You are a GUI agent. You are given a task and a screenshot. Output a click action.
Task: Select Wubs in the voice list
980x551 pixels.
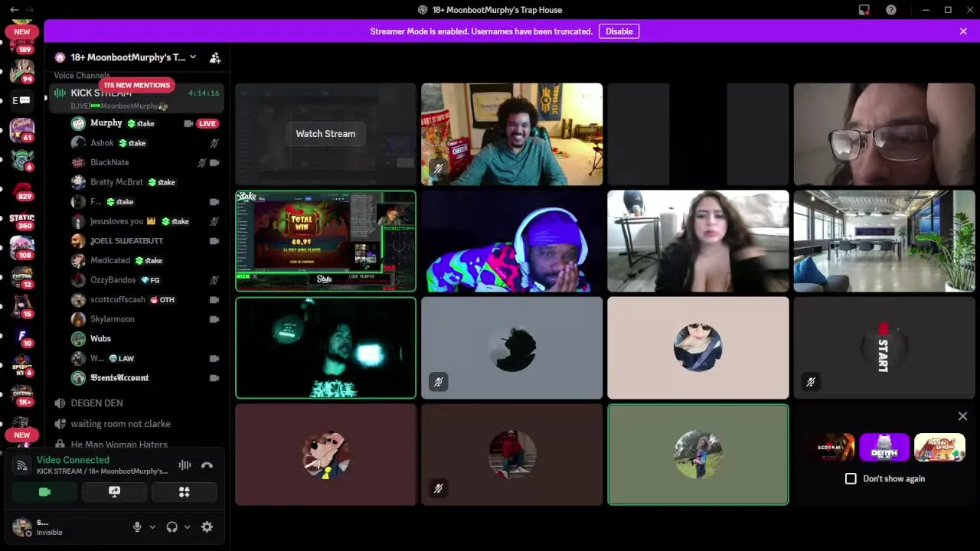tap(100, 339)
